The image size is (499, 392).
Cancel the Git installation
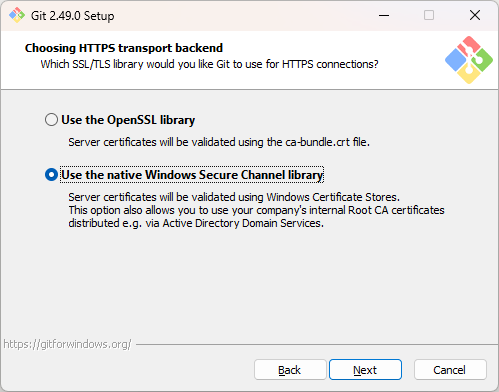450,370
